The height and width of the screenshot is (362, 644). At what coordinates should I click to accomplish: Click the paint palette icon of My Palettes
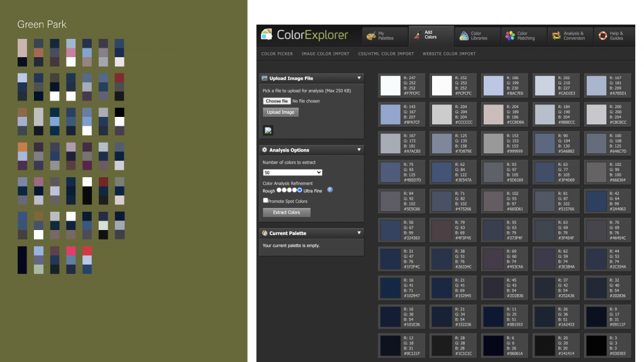tap(371, 36)
